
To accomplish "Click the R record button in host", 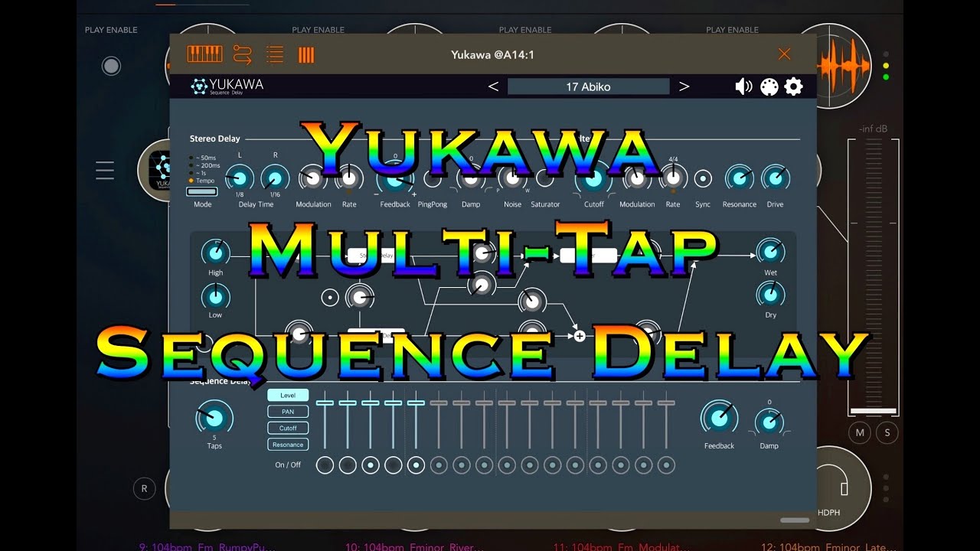I will click(x=144, y=488).
